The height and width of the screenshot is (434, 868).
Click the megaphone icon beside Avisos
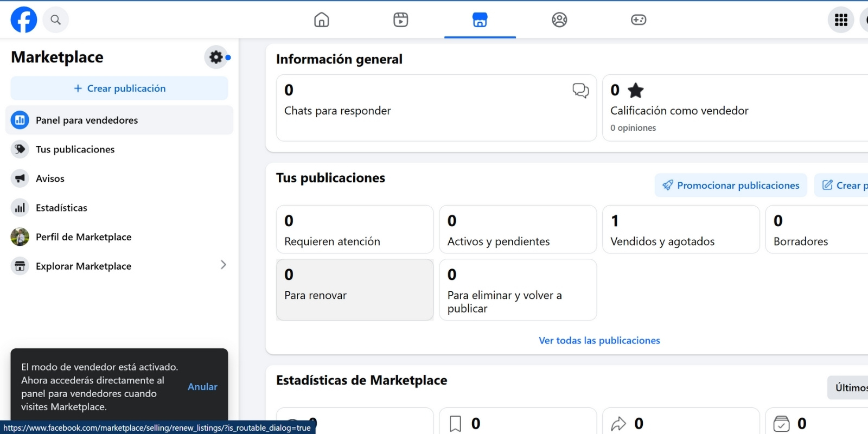tap(20, 178)
